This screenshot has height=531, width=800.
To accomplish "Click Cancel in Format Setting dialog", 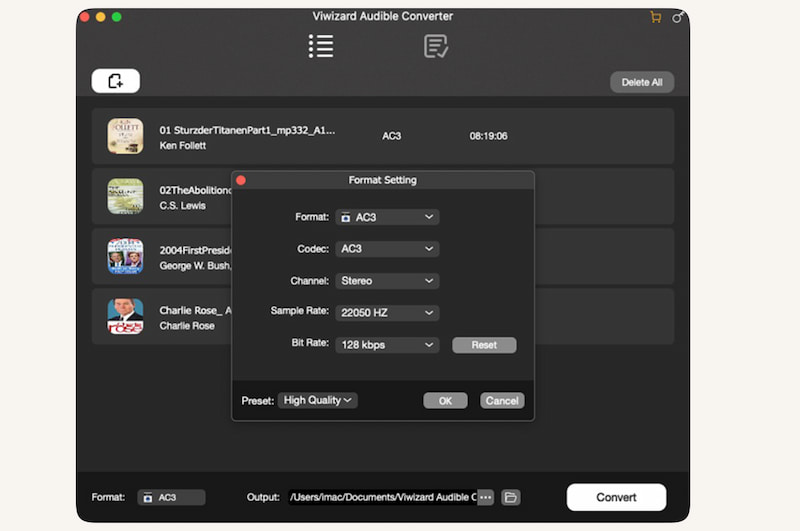I will (x=502, y=401).
